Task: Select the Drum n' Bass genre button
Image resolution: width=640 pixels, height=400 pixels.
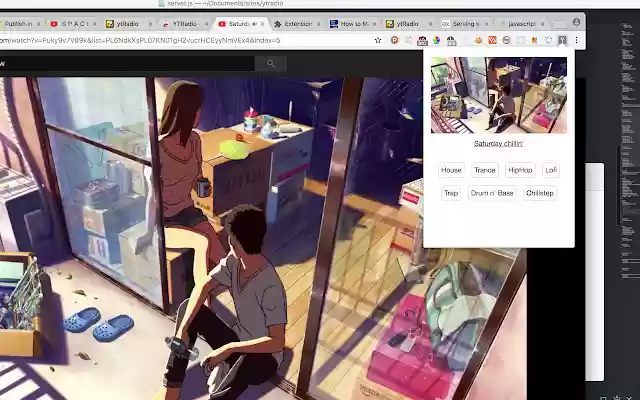Action: (492, 193)
